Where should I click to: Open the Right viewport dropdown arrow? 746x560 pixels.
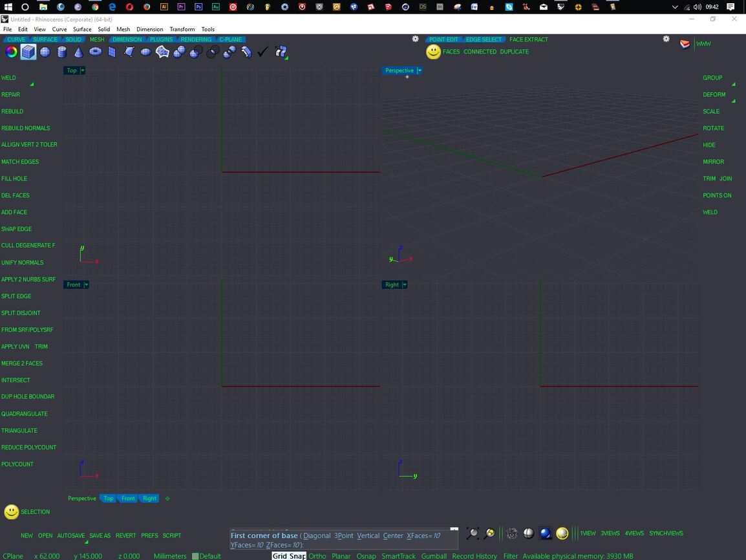coord(405,285)
